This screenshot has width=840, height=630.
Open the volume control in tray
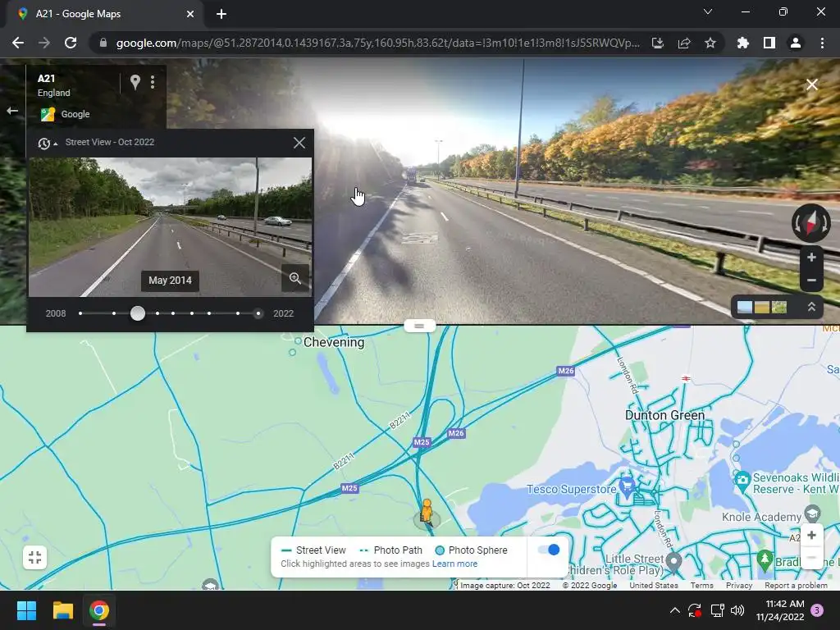pyautogui.click(x=737, y=610)
